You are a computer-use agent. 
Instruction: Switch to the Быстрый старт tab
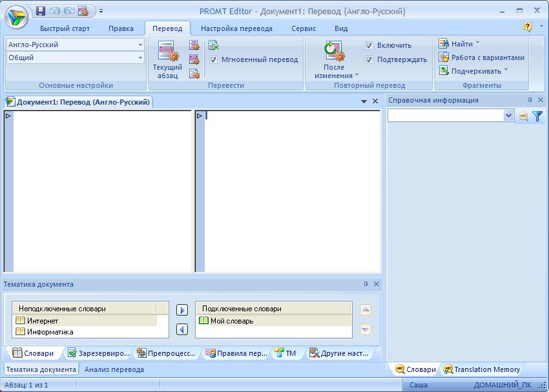pos(65,28)
